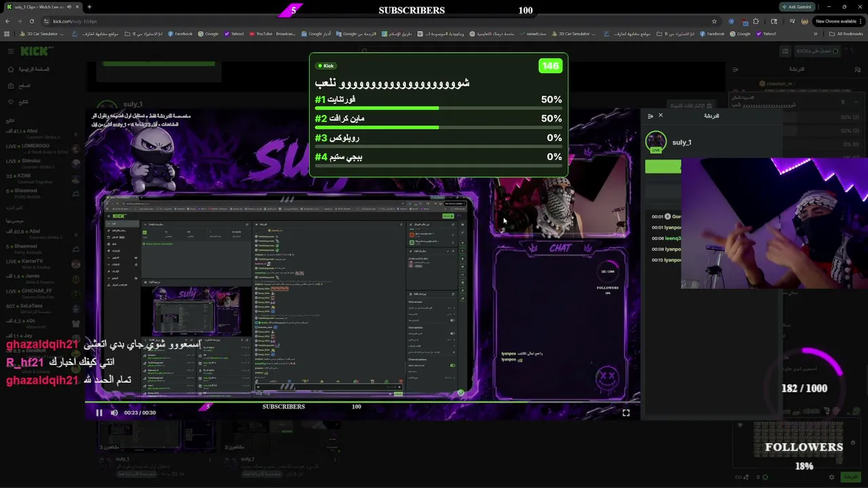The width and height of the screenshot is (868, 488).
Task: Open the first Facebook bookmark
Action: pyautogui.click(x=180, y=33)
